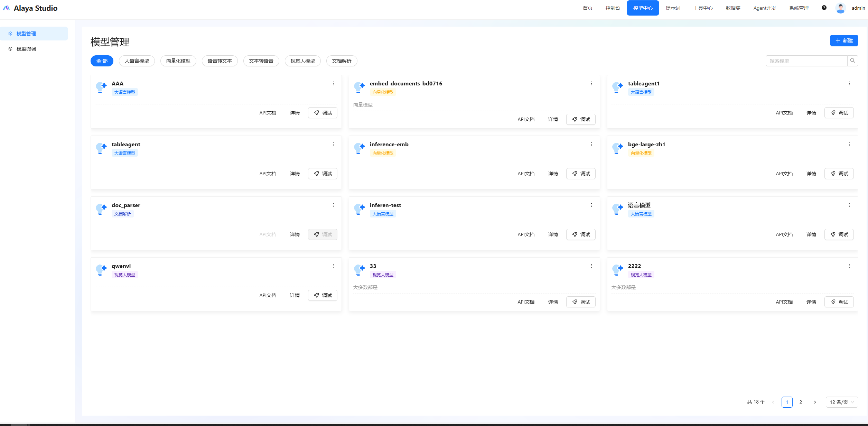Select the 文档解析 filter chip
This screenshot has width=868, height=426.
point(342,61)
